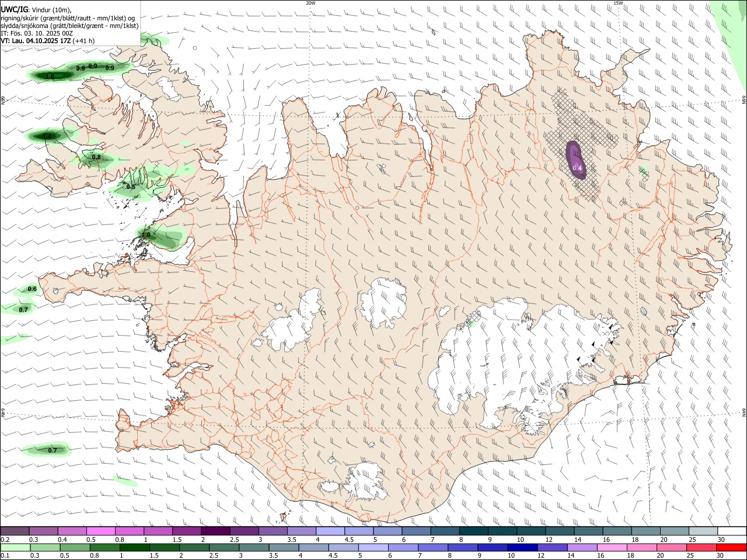Click the '0.4' value inside the purple snow area
747x560 pixels.
click(x=577, y=169)
